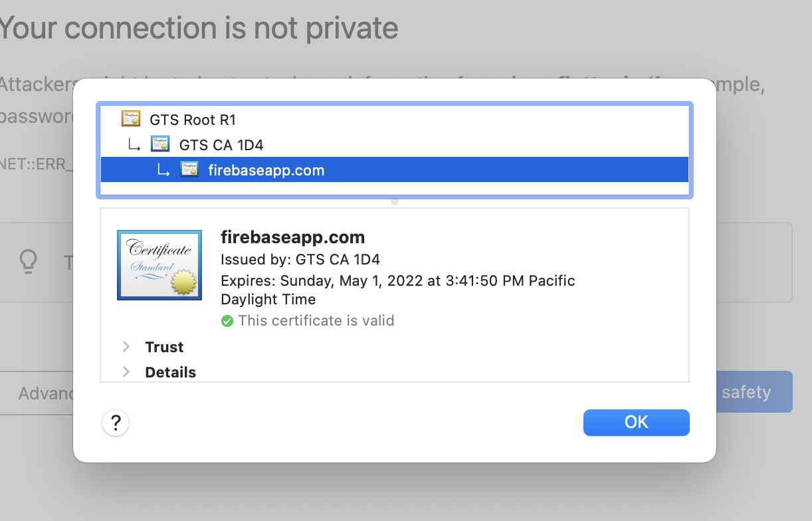Click the firebaseapp.com title in details pane
This screenshot has width=812, height=521.
pos(292,237)
